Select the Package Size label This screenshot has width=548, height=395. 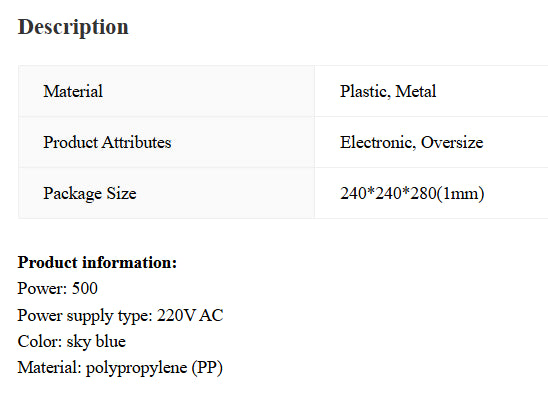[90, 194]
